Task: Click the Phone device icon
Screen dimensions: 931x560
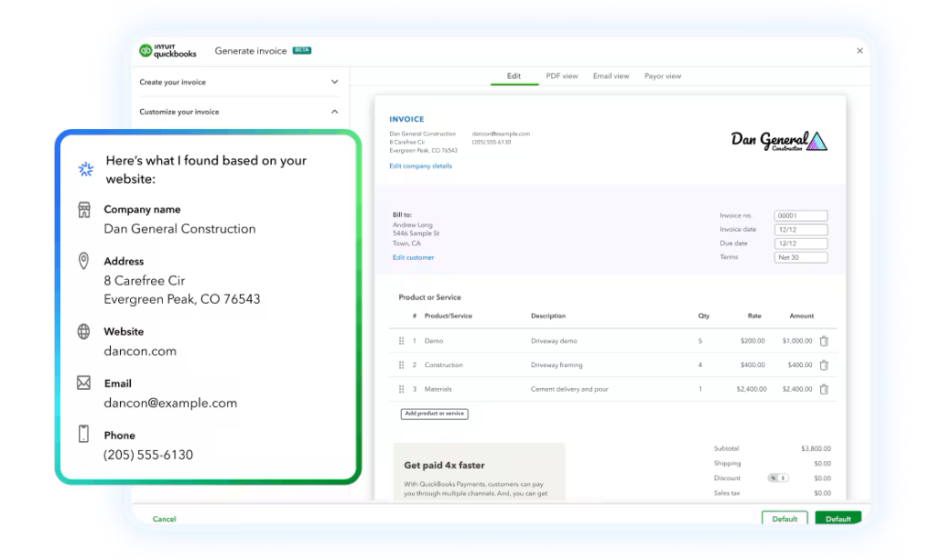Action: (x=84, y=435)
